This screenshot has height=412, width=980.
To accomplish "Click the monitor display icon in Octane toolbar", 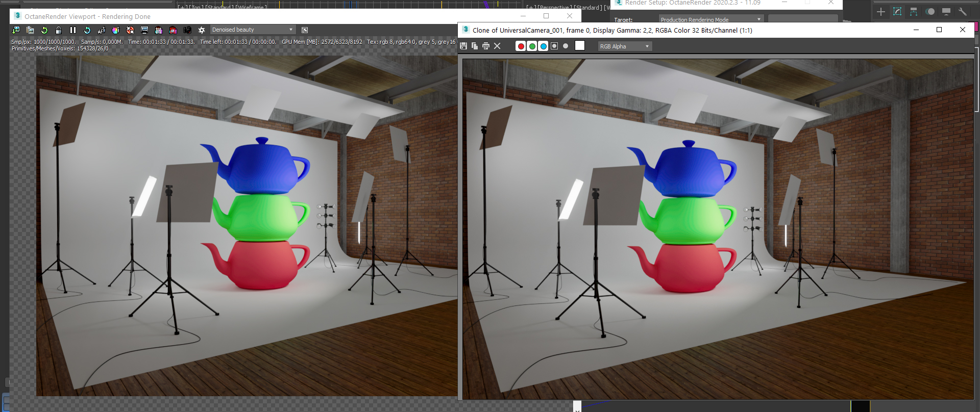I will [144, 30].
